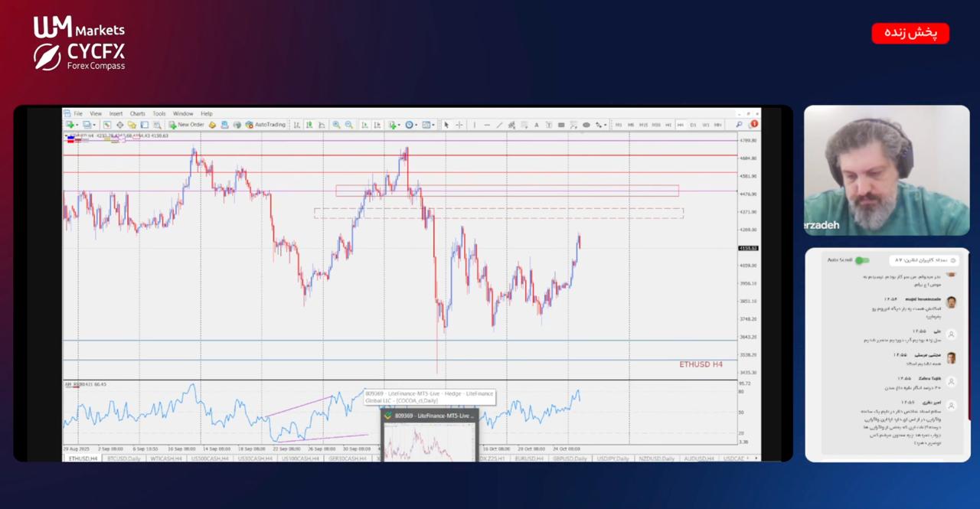Open the search magnifier in toolbar
This screenshot has height=509, width=980.
point(739,125)
